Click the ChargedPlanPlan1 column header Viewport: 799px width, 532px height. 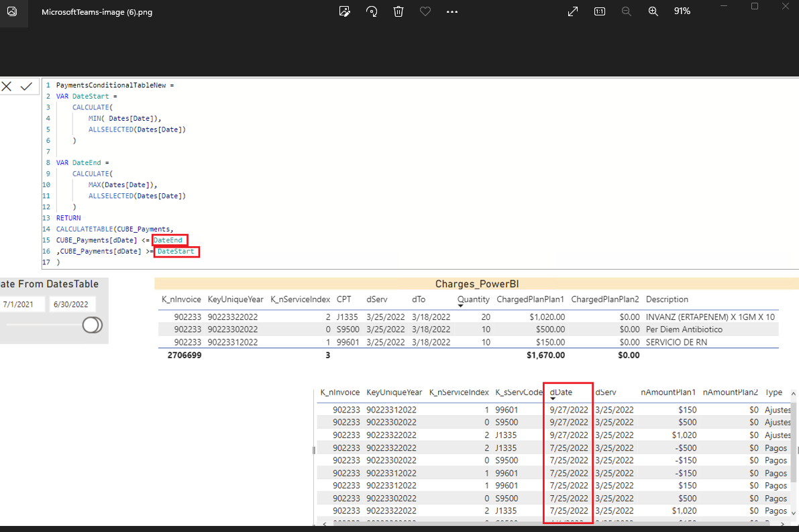tap(531, 299)
